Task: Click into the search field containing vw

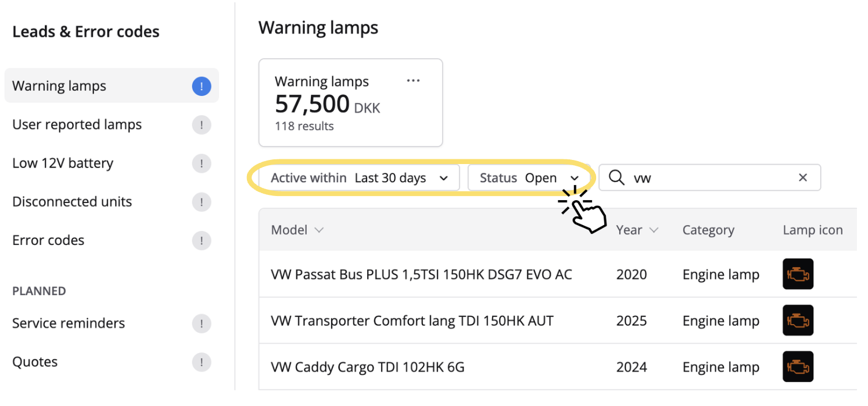Action: (x=709, y=178)
